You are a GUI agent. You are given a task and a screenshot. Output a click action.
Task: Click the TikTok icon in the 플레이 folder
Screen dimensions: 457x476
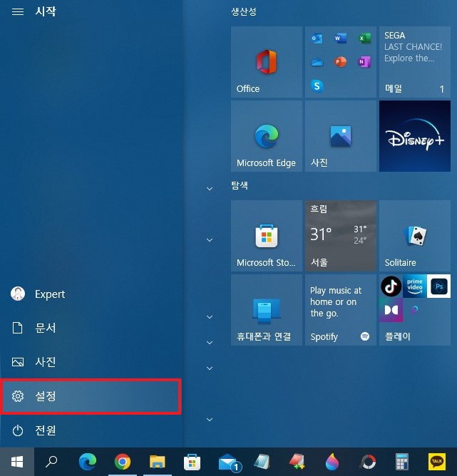[391, 286]
